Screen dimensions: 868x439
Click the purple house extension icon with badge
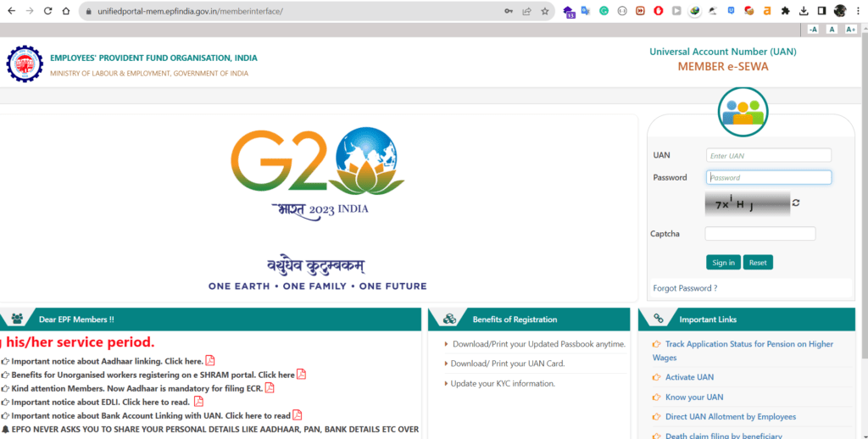pos(568,12)
